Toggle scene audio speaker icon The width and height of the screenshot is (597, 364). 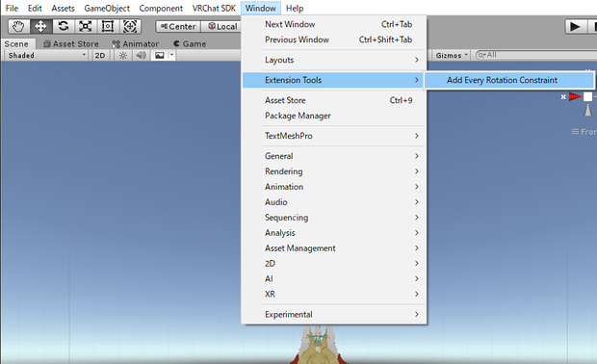point(141,56)
